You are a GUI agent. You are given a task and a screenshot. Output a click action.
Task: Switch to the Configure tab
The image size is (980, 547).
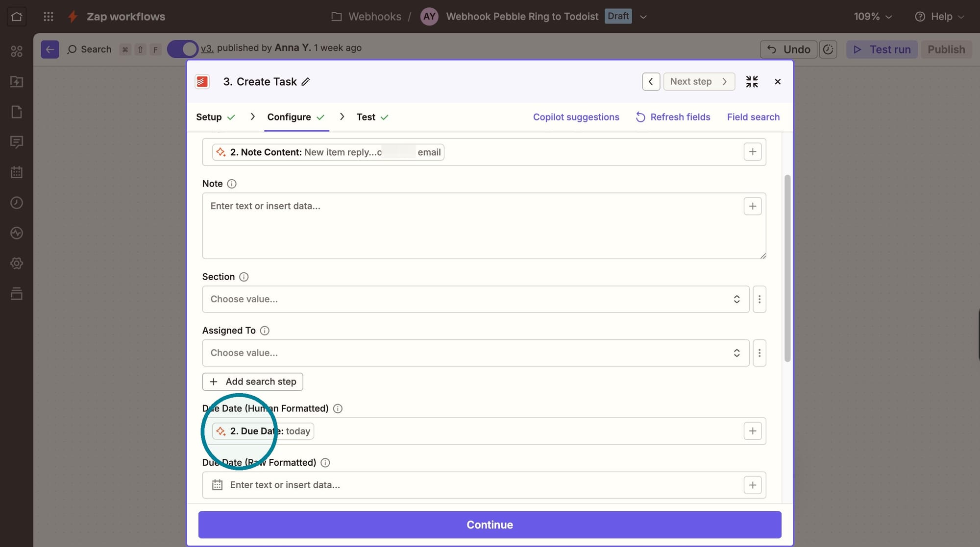coord(296,117)
